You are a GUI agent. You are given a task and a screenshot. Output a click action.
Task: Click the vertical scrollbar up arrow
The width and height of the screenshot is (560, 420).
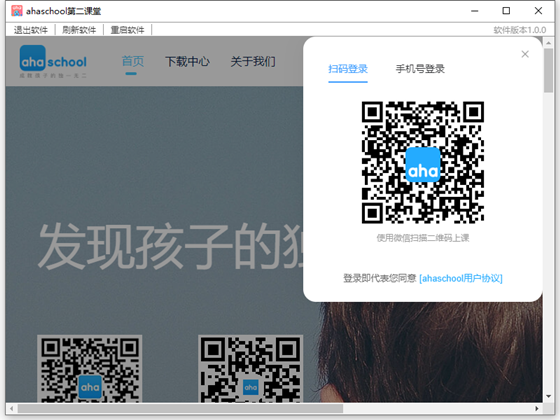tap(548, 42)
